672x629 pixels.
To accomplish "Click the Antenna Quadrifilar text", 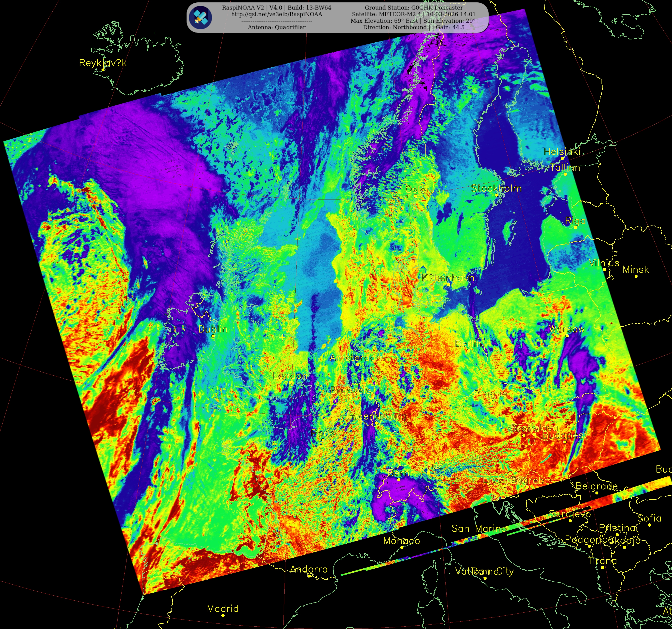I will point(276,27).
